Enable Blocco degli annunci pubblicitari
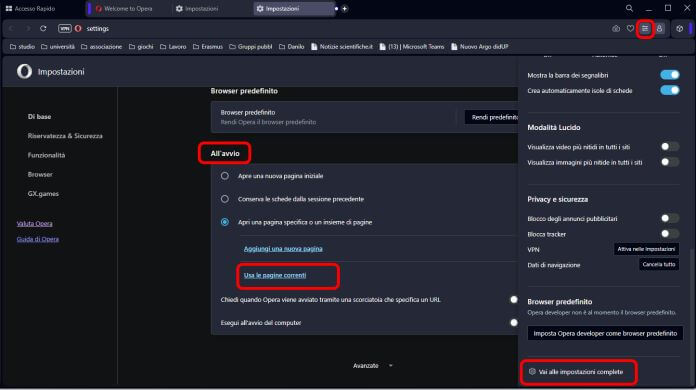The image size is (696, 390). [x=669, y=218]
